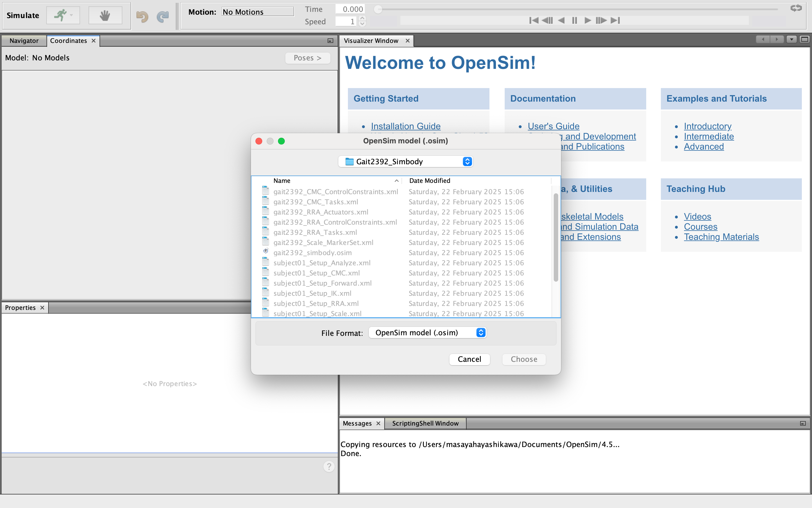The width and height of the screenshot is (812, 508).
Task: Open the visualizer tab list dropdown
Action: [x=791, y=39]
